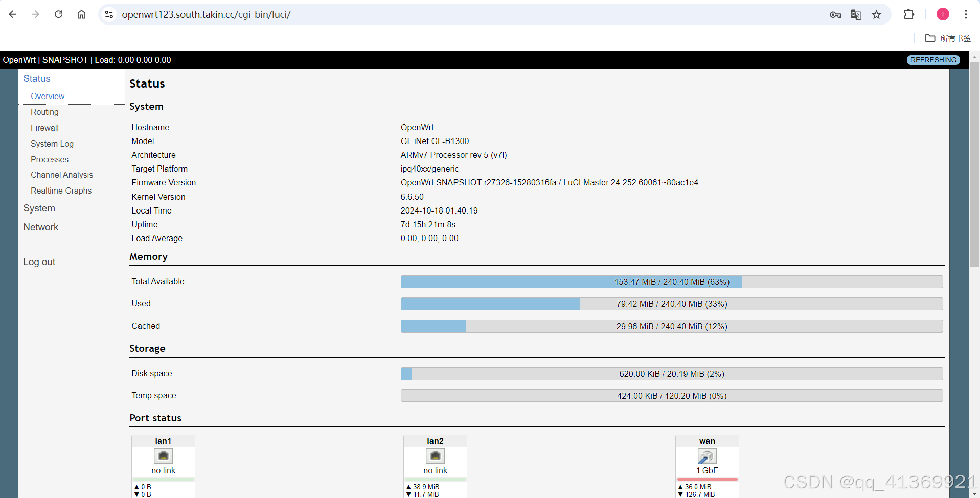980x498 pixels.
Task: Select firmware version text OpenWrt SNAPSHOT r27326
Action: (478, 182)
